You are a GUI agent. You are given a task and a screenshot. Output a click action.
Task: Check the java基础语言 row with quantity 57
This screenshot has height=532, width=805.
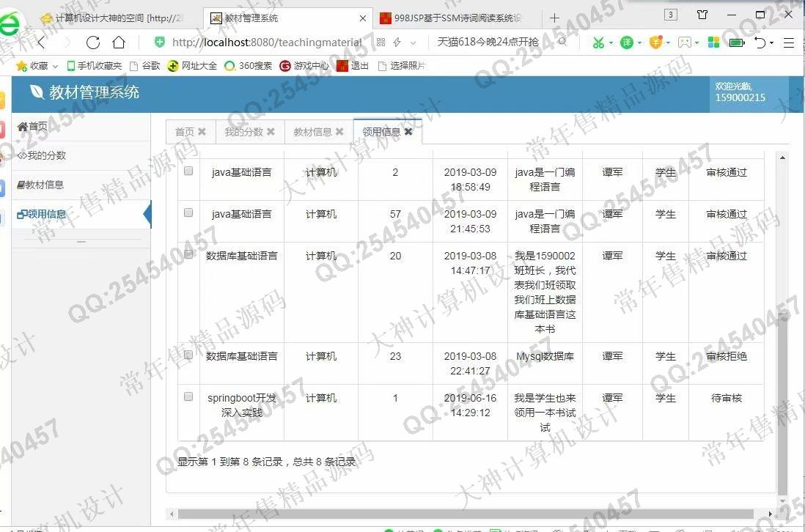(188, 213)
